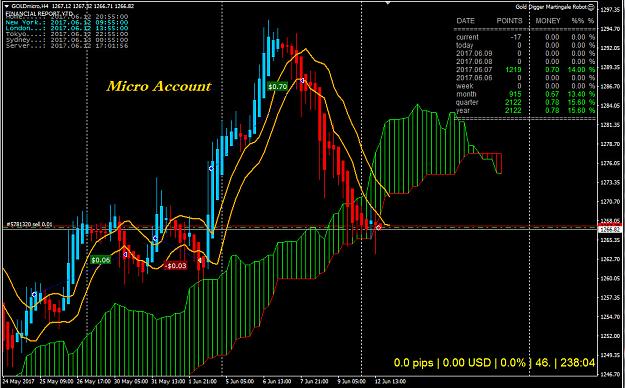Select the green $0.06 profit label
This screenshot has width=625, height=388.
click(100, 260)
